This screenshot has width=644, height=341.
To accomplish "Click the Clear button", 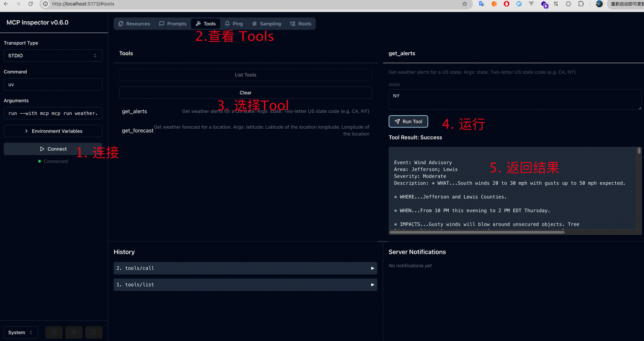I will (245, 93).
